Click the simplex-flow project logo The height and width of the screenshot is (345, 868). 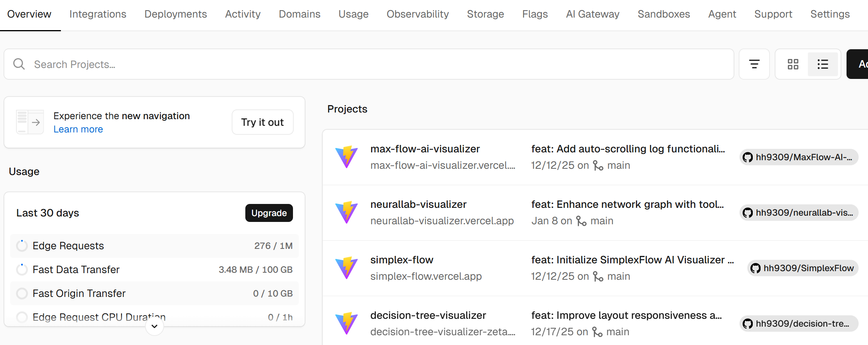click(x=346, y=268)
